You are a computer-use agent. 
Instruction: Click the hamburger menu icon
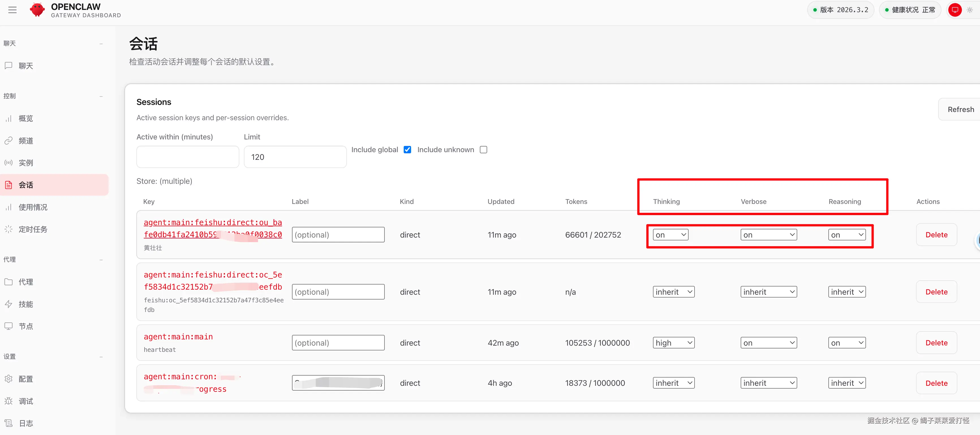click(x=12, y=10)
